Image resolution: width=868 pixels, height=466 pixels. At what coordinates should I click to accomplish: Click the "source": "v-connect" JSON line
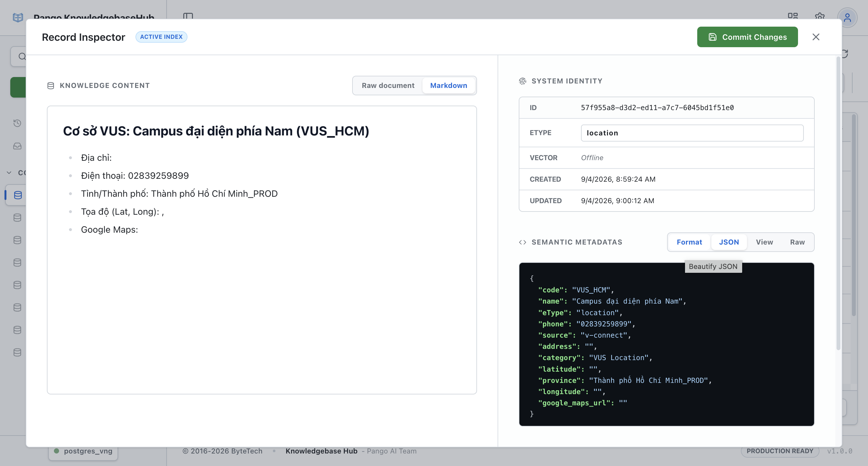pos(584,335)
